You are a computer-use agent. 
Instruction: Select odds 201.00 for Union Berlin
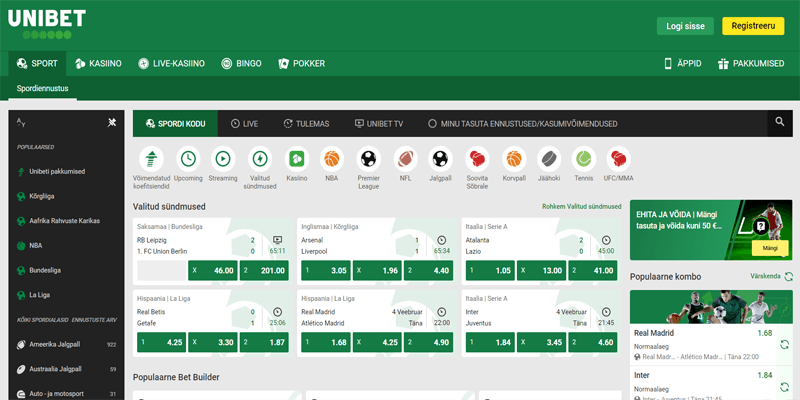[x=264, y=270]
